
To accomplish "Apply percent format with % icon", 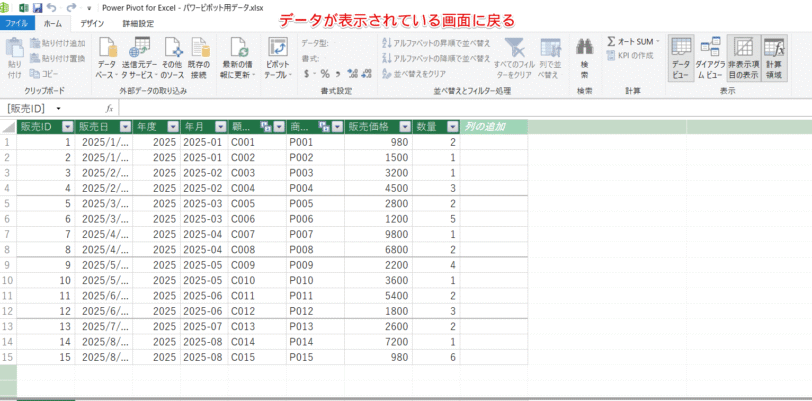I will (x=325, y=74).
